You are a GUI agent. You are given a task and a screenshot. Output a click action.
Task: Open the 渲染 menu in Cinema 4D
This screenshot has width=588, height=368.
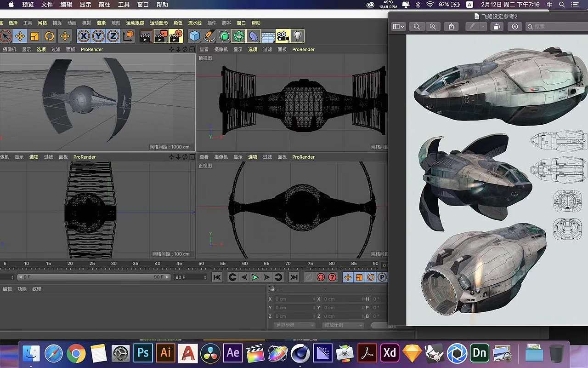pos(101,23)
